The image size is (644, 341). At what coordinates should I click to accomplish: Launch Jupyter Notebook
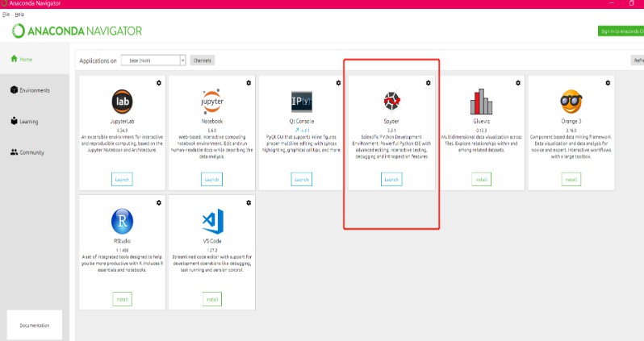(x=212, y=179)
